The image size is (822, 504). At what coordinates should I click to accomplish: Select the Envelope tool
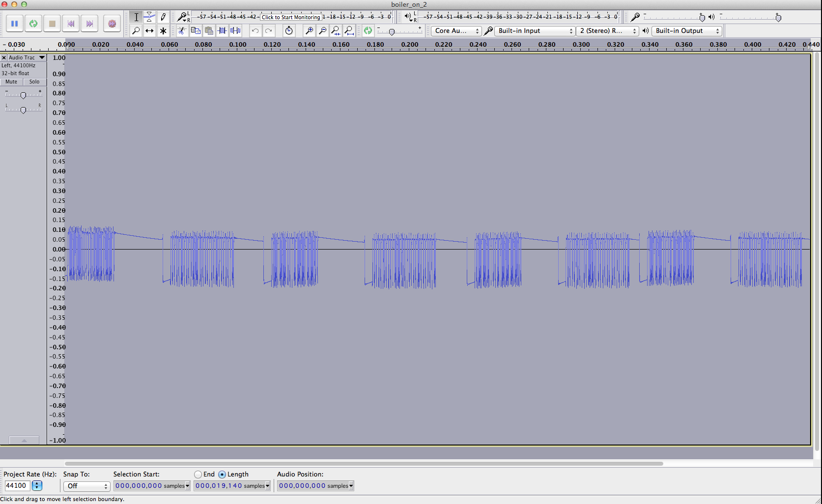click(x=149, y=17)
